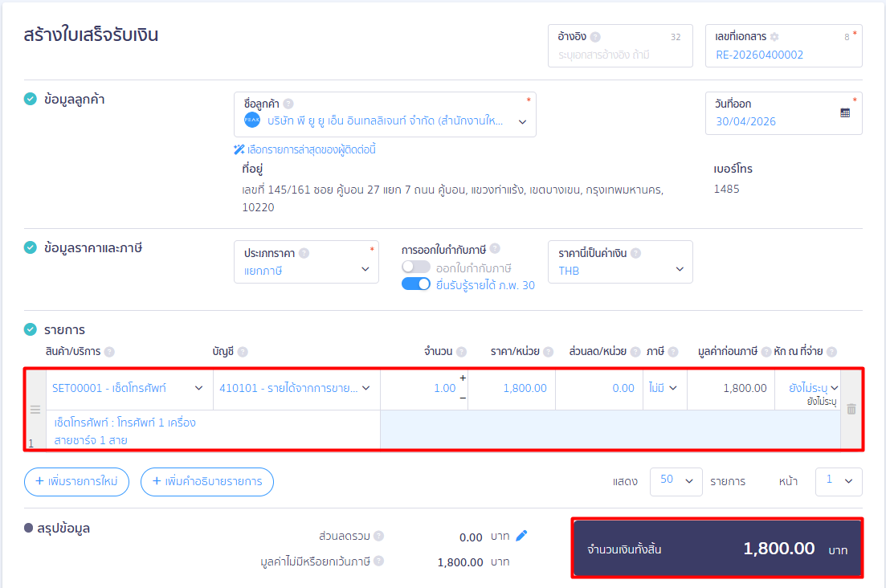The image size is (886, 588).
Task: Expand the THB currency dropdown
Action: tap(619, 271)
